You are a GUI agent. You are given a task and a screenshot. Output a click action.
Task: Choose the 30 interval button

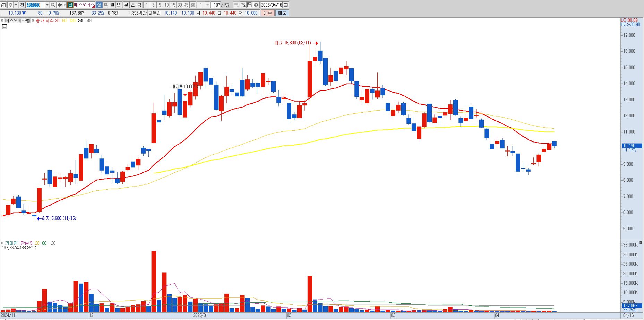click(180, 5)
